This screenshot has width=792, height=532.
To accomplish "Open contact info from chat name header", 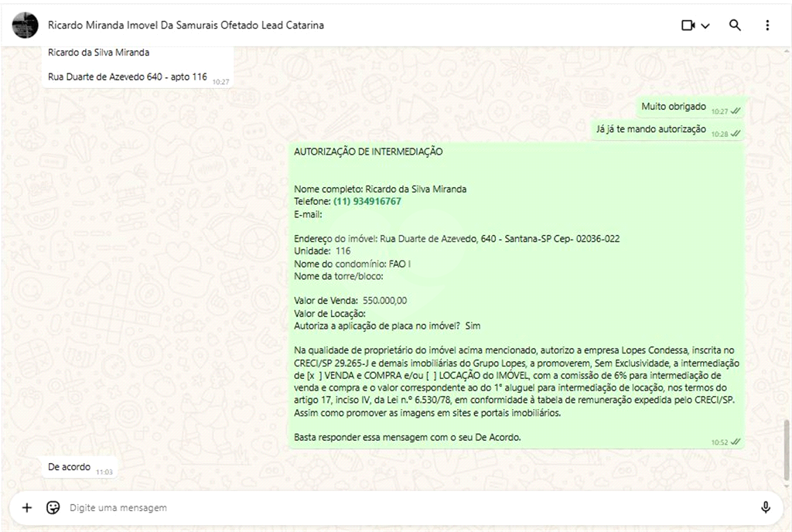I will pyautogui.click(x=186, y=26).
